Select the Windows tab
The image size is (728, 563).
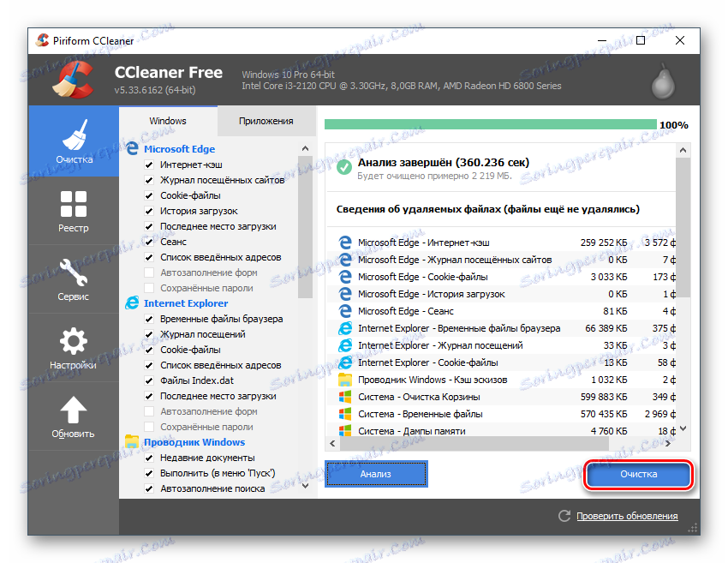tap(168, 121)
